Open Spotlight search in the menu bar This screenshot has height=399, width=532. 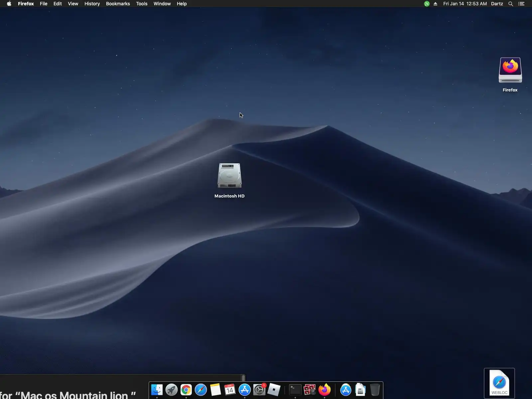pos(511,4)
